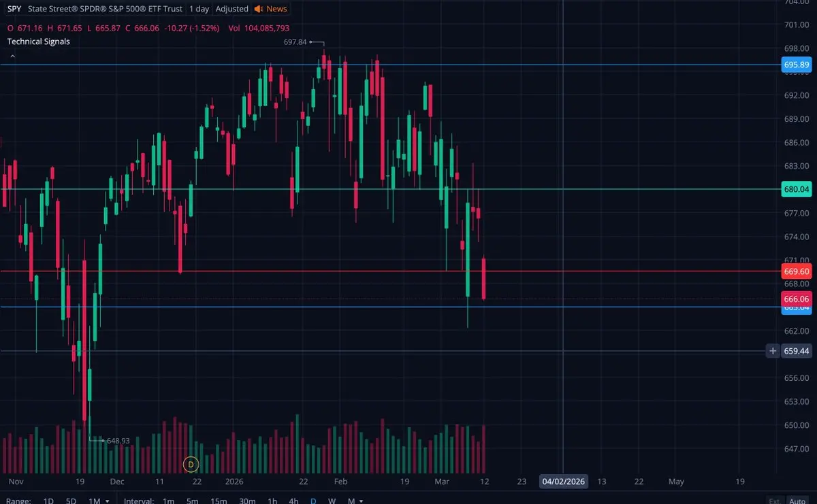Click the crosshair price label 659.44

click(797, 351)
